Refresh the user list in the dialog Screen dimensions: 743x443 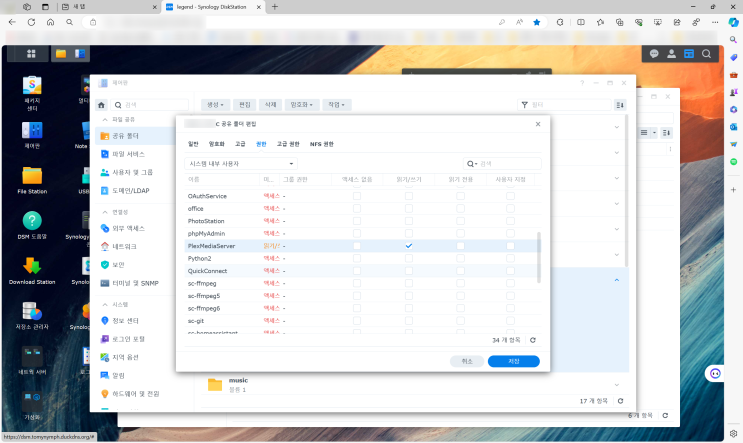533,340
